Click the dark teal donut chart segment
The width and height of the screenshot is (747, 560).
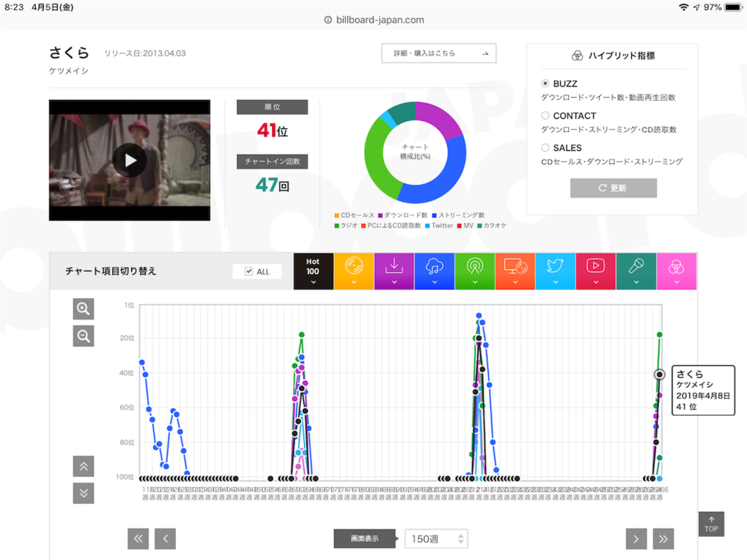403,112
